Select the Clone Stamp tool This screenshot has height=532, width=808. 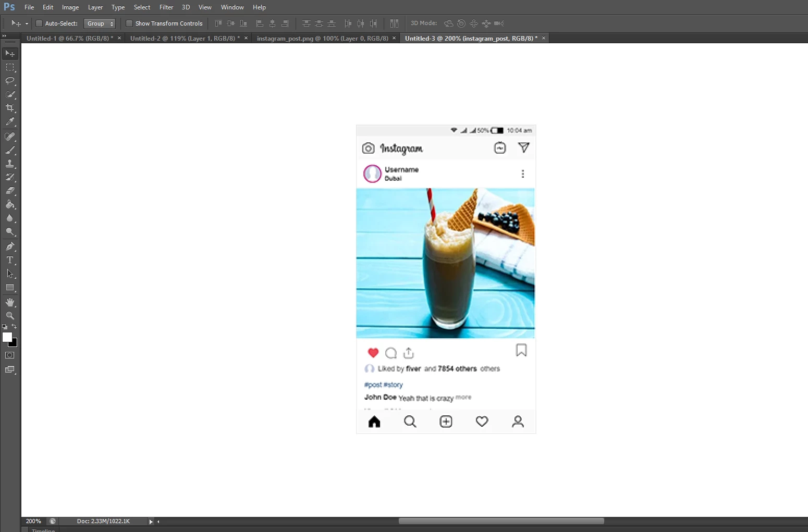(10, 164)
